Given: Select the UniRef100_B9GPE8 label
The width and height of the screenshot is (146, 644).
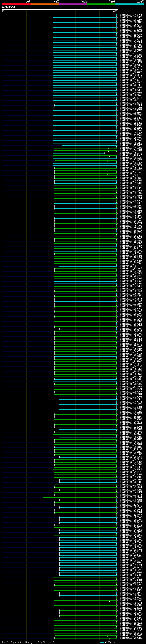Looking at the screenshot, I should [x=131, y=72].
